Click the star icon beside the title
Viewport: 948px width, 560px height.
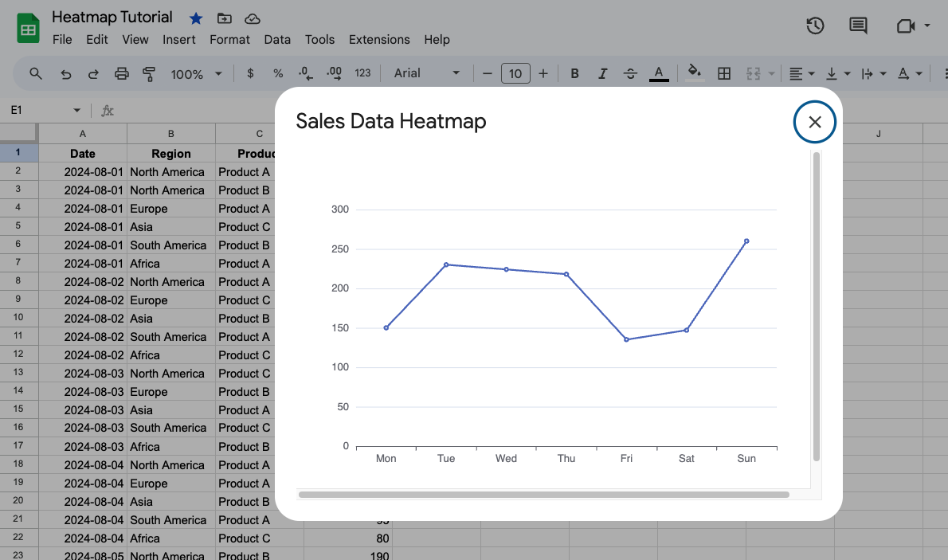(196, 18)
